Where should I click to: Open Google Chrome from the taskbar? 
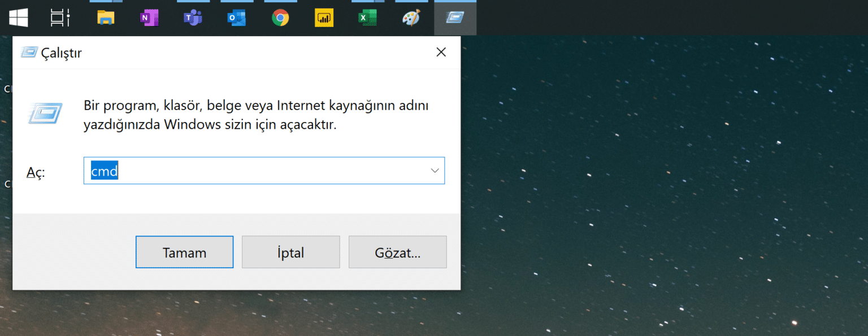point(280,18)
